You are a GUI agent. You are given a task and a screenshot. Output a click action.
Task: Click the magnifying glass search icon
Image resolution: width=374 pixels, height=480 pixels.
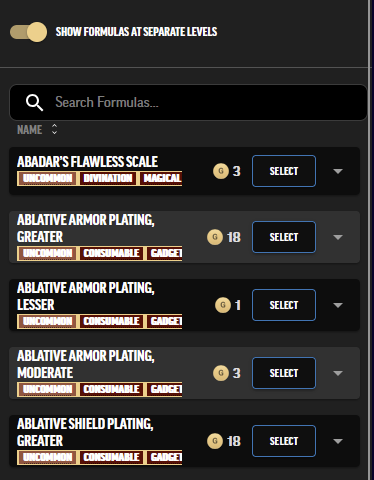pyautogui.click(x=34, y=102)
